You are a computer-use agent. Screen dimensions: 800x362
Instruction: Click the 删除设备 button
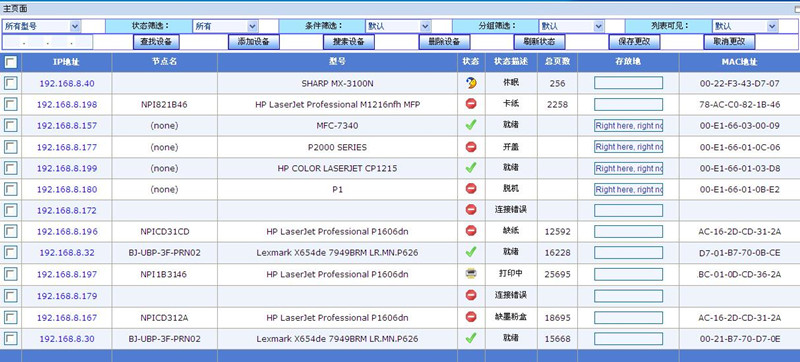point(444,42)
